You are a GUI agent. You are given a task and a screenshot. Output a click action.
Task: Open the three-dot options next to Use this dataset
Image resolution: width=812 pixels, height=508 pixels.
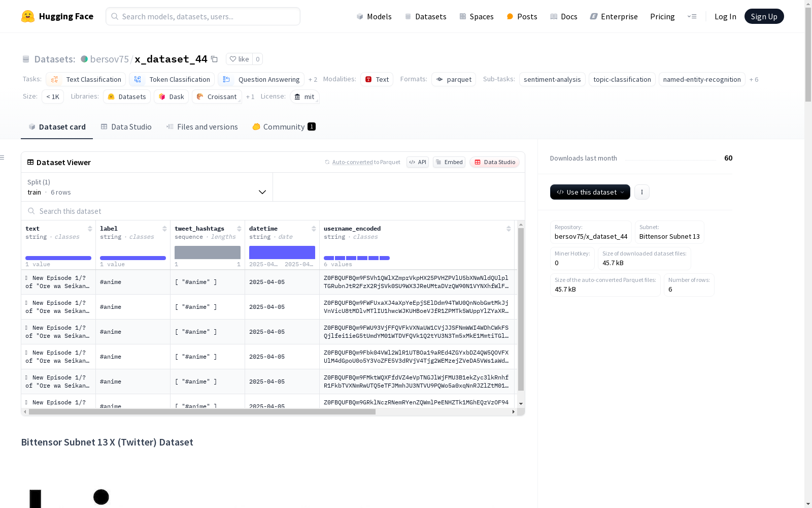[x=642, y=192]
